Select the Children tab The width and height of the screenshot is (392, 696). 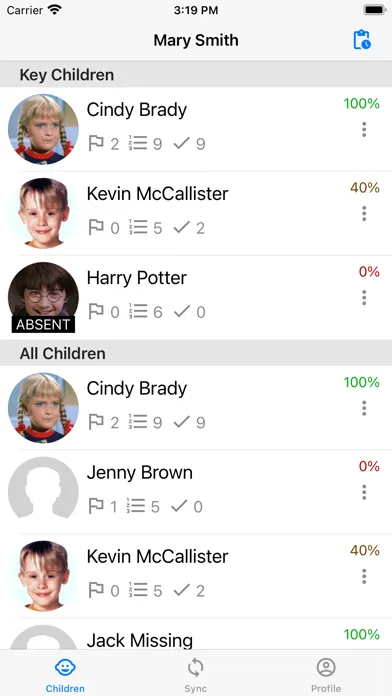click(x=65, y=675)
